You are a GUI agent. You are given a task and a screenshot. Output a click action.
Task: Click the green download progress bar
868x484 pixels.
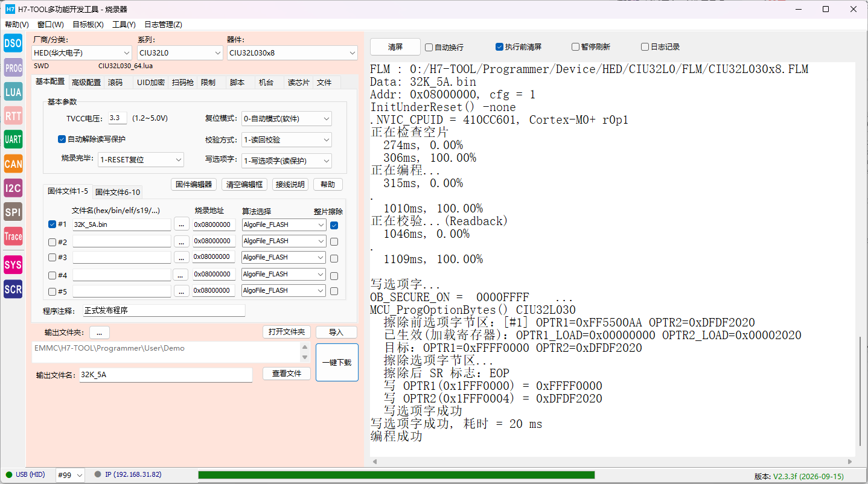(x=396, y=475)
